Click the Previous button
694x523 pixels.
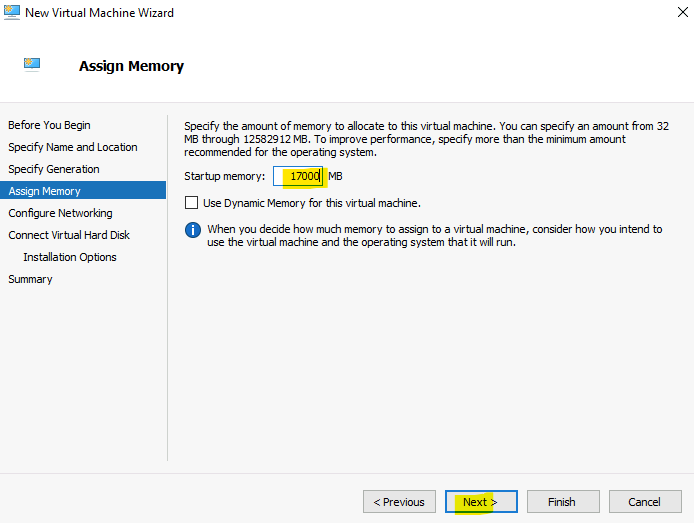point(399,502)
